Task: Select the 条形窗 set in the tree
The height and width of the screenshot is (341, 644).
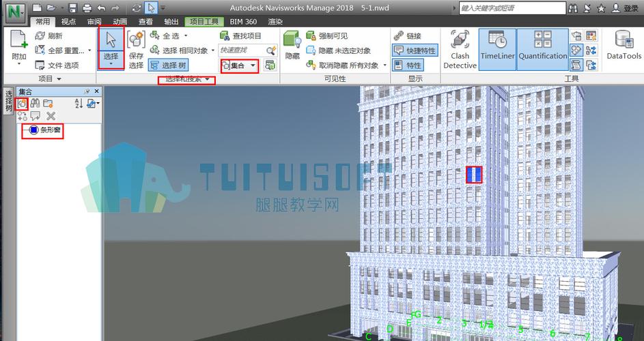Action: tap(51, 130)
